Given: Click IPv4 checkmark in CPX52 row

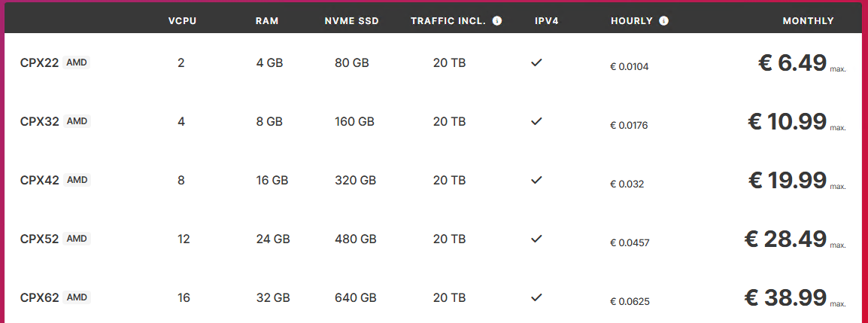Looking at the screenshot, I should (x=536, y=239).
